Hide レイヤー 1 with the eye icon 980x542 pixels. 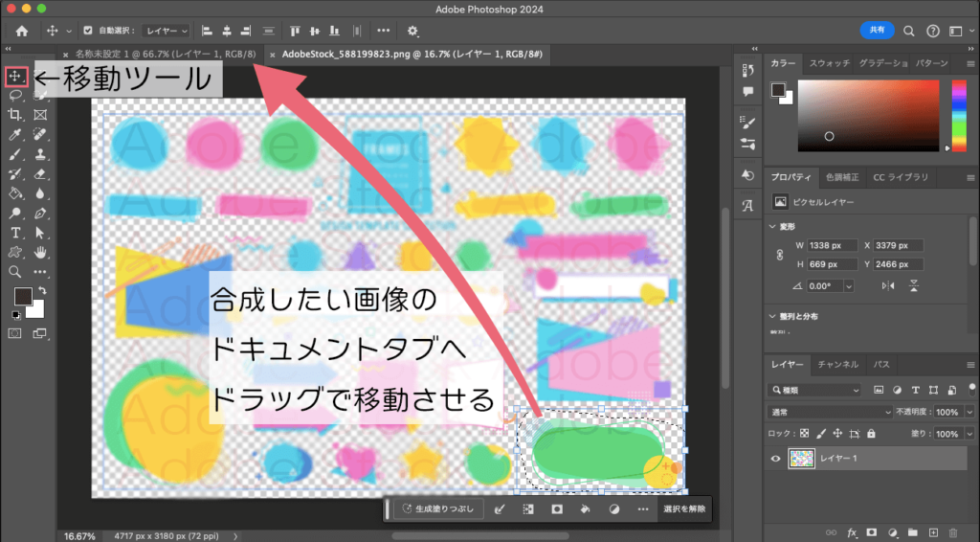tap(775, 459)
